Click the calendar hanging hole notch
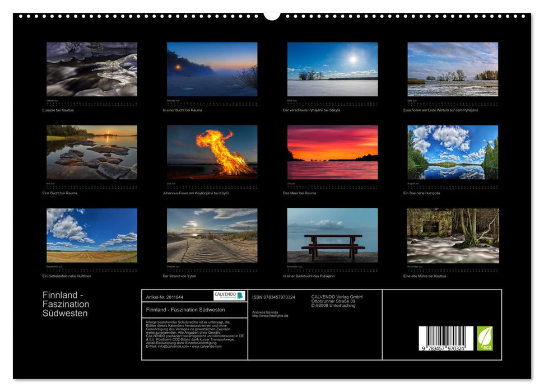544x392 pixels. 272,15
